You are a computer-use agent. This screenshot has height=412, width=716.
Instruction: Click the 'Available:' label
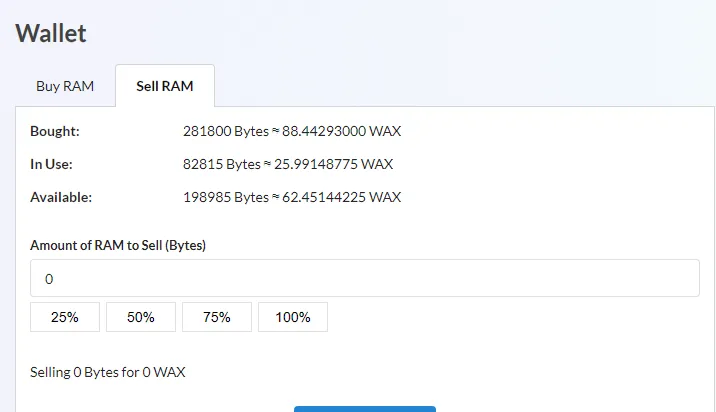[61, 197]
